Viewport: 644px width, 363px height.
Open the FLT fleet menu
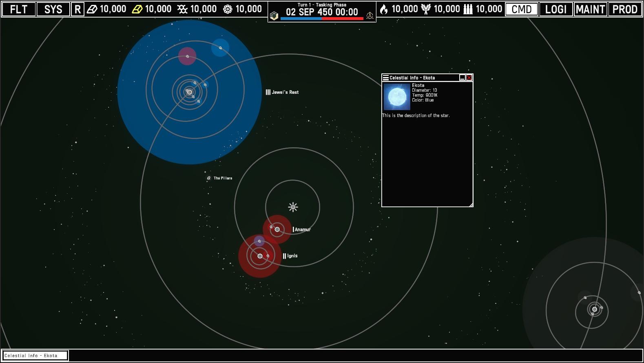point(19,9)
